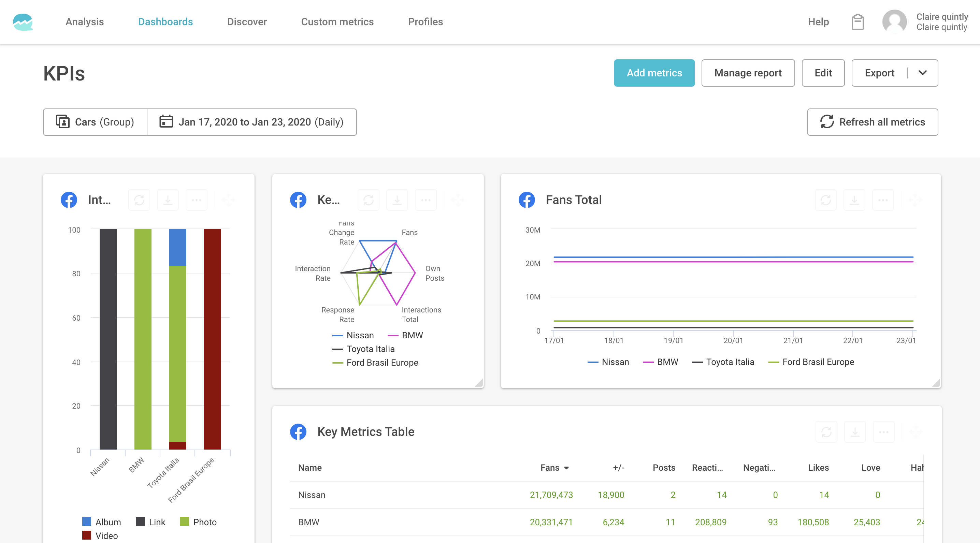Open the Custom metrics menu
980x543 pixels.
(337, 22)
